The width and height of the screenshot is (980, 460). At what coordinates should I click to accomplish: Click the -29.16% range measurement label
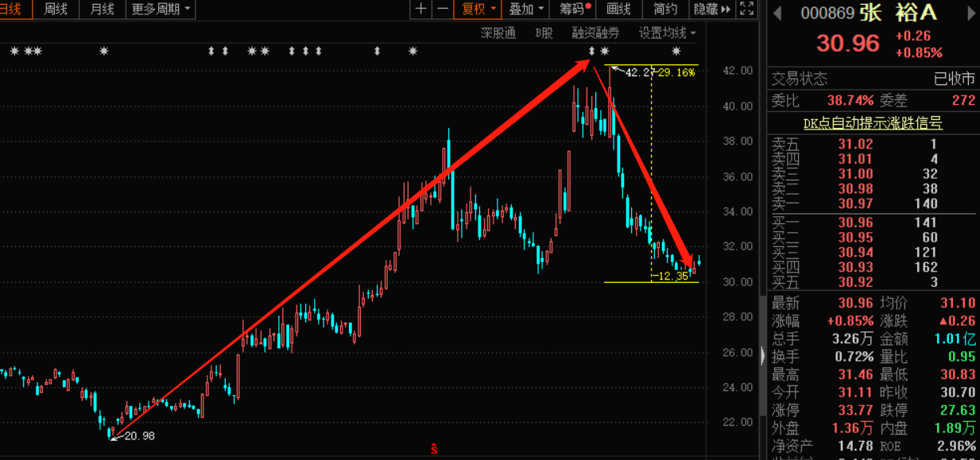tap(676, 72)
